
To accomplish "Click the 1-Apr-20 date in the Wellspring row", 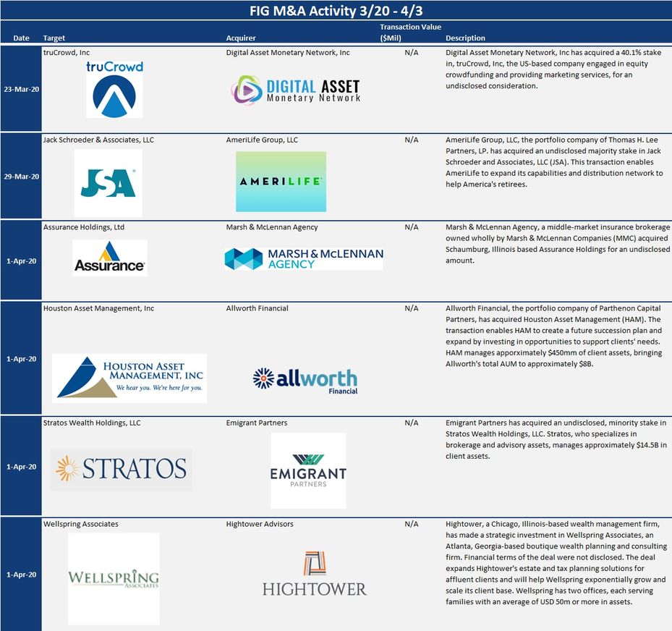I will (x=22, y=575).
